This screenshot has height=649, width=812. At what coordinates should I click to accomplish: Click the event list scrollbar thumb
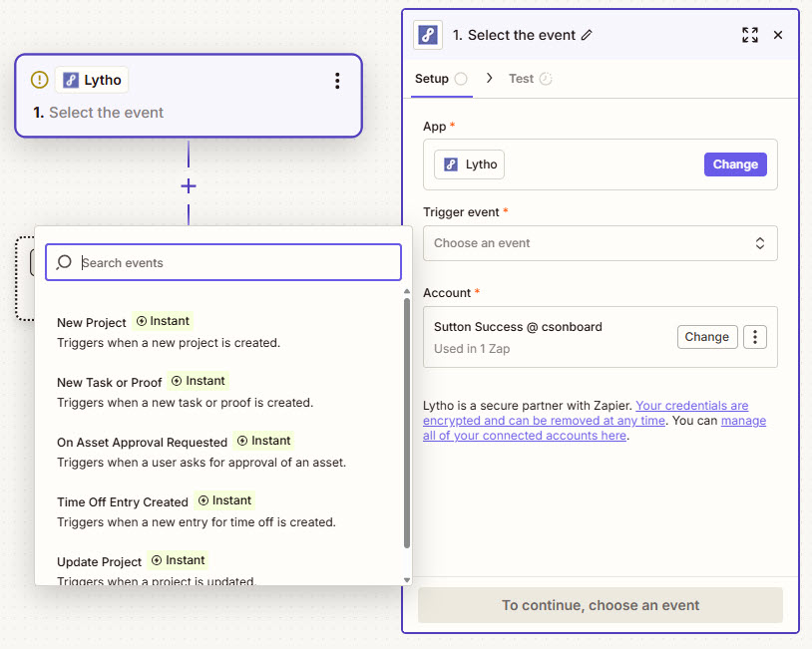point(407,423)
